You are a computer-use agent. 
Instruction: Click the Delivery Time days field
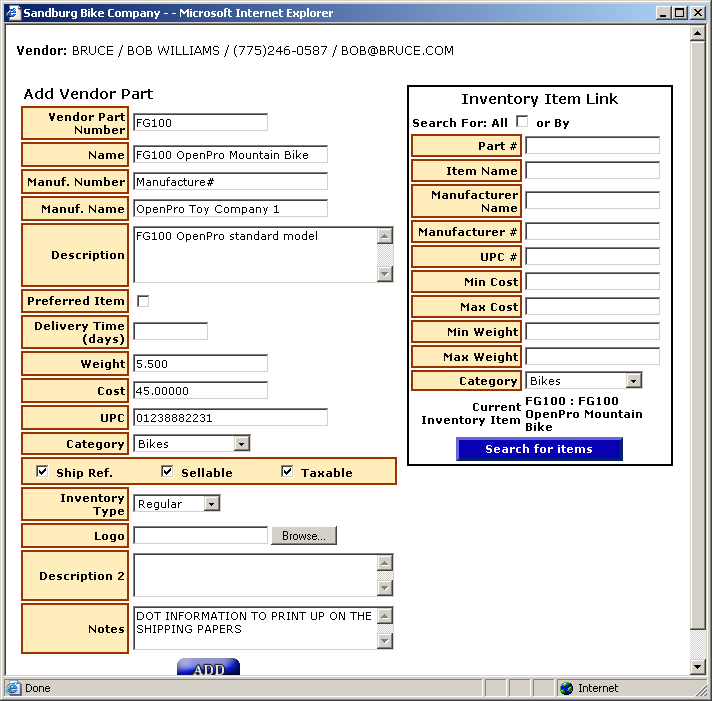point(170,331)
